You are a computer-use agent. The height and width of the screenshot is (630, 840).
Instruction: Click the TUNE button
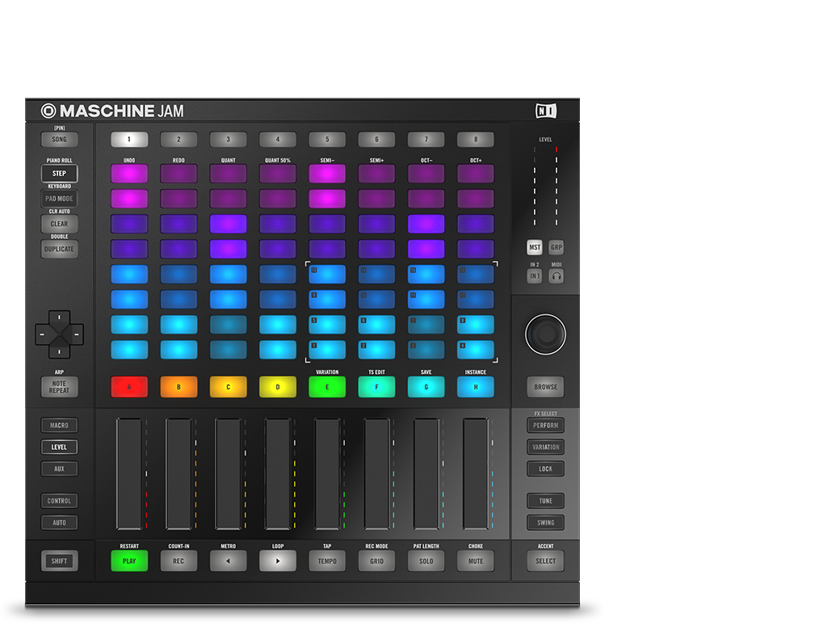[x=545, y=501]
